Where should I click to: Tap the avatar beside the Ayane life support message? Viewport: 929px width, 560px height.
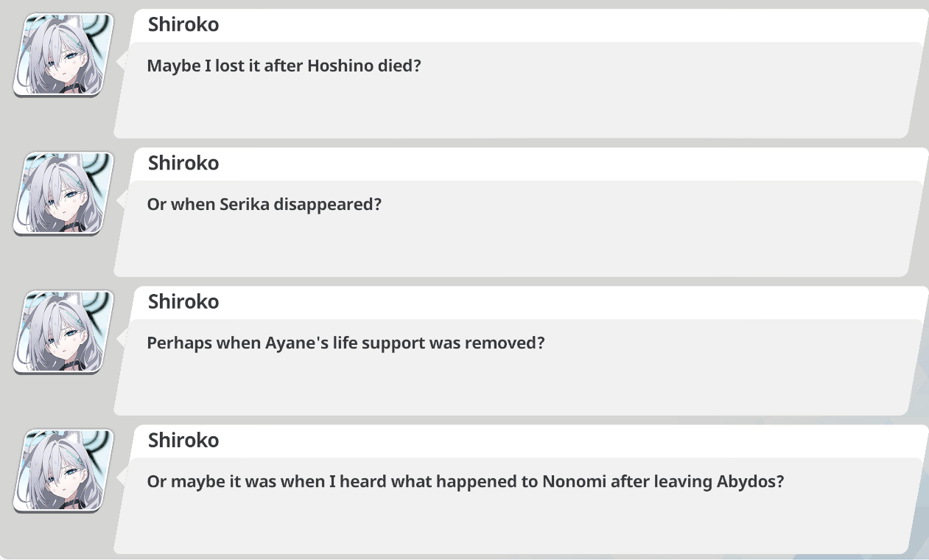tap(63, 332)
